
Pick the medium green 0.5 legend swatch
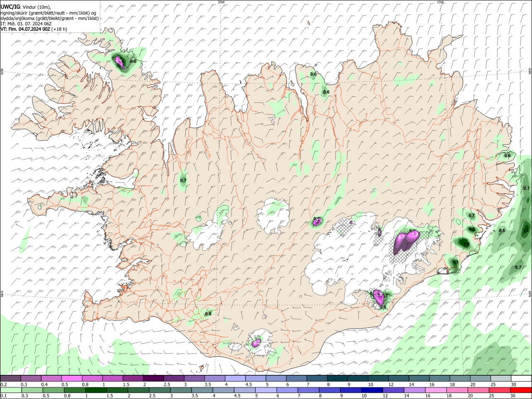click(53, 390)
